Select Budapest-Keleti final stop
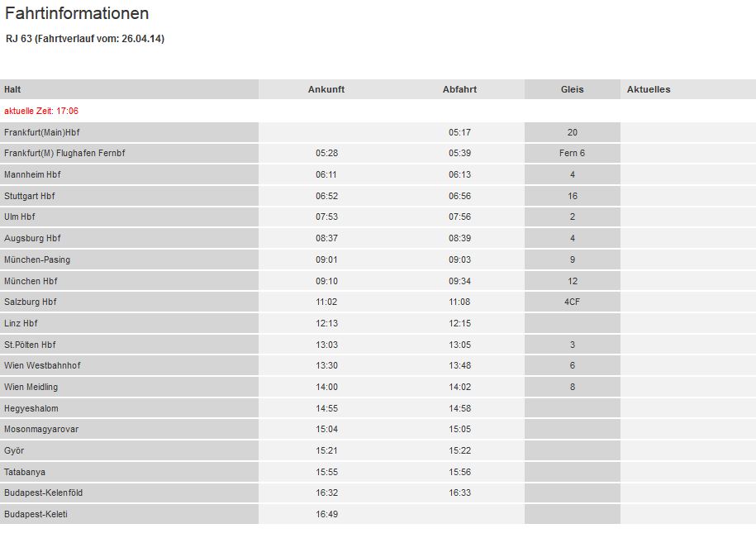Image resolution: width=756 pixels, height=533 pixels. (x=36, y=514)
